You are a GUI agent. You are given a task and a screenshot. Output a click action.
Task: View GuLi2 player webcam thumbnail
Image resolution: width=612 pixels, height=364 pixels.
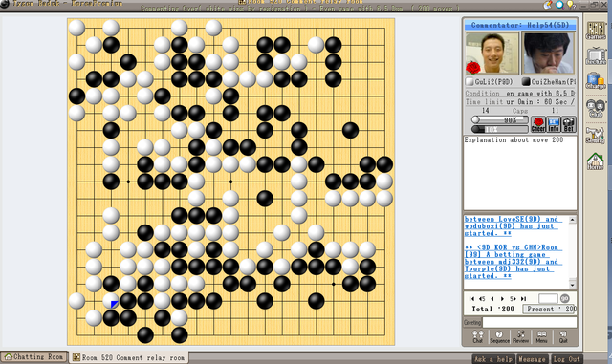(492, 54)
